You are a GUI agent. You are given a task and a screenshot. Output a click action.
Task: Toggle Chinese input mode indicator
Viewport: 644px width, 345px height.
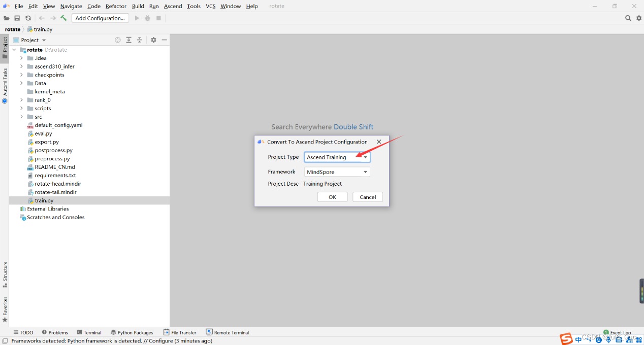click(579, 339)
